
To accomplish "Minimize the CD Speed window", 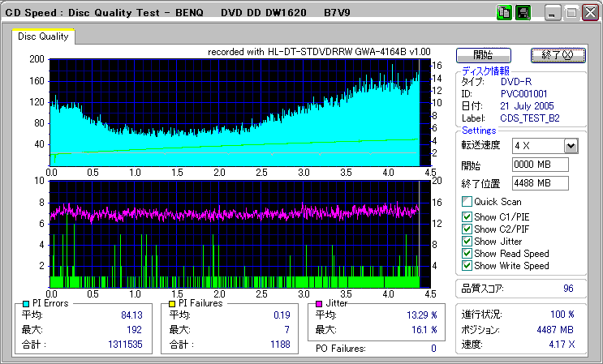I will click(x=553, y=12).
